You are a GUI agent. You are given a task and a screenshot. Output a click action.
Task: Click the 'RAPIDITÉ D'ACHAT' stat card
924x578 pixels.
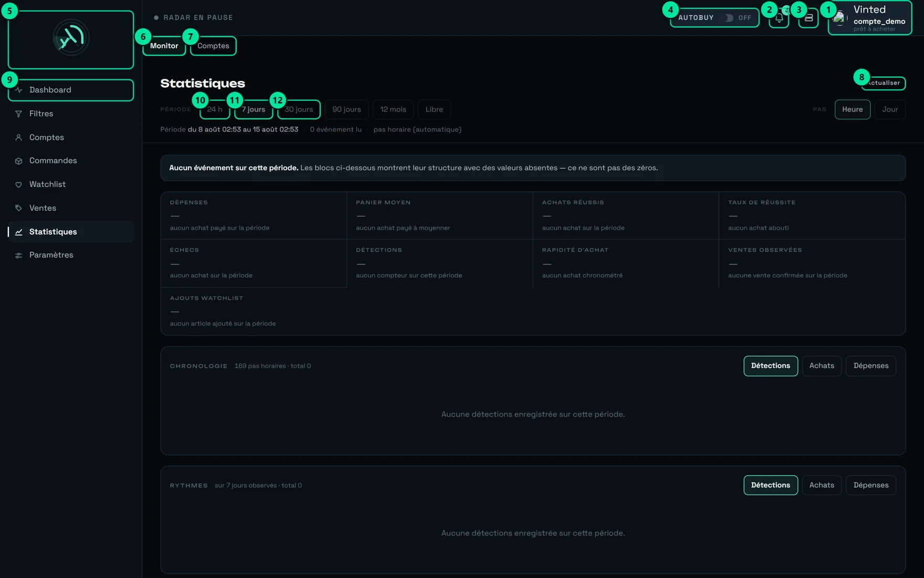[x=626, y=264]
